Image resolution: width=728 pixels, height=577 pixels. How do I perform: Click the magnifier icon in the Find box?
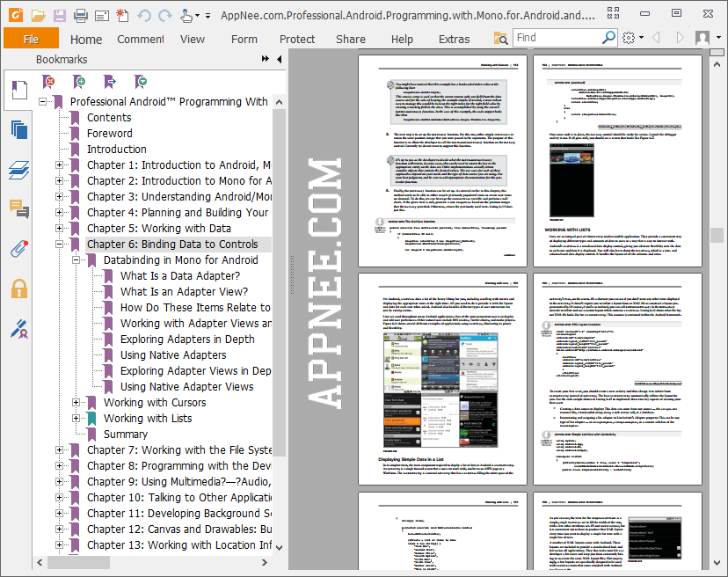(x=608, y=37)
